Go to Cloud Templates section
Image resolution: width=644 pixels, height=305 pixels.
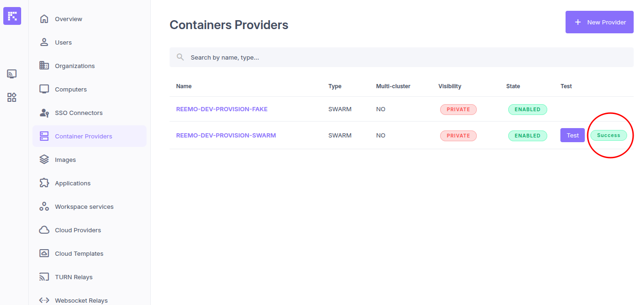click(79, 253)
